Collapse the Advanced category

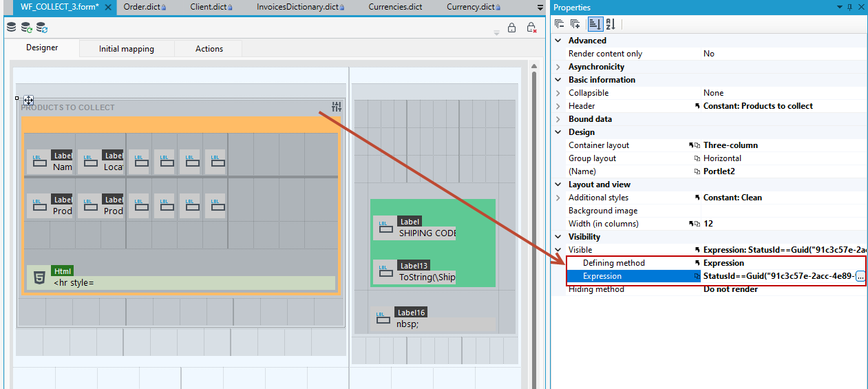tap(558, 41)
